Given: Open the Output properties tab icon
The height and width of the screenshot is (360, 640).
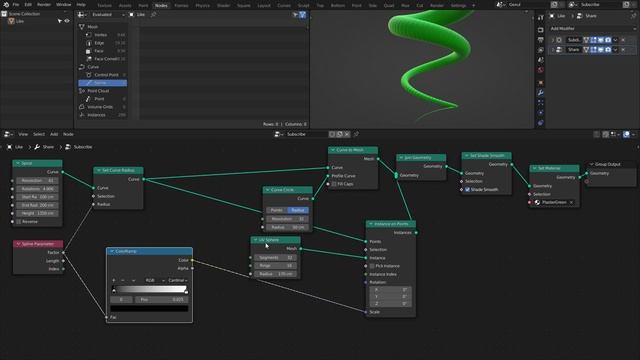Looking at the screenshot, I should click(x=540, y=40).
